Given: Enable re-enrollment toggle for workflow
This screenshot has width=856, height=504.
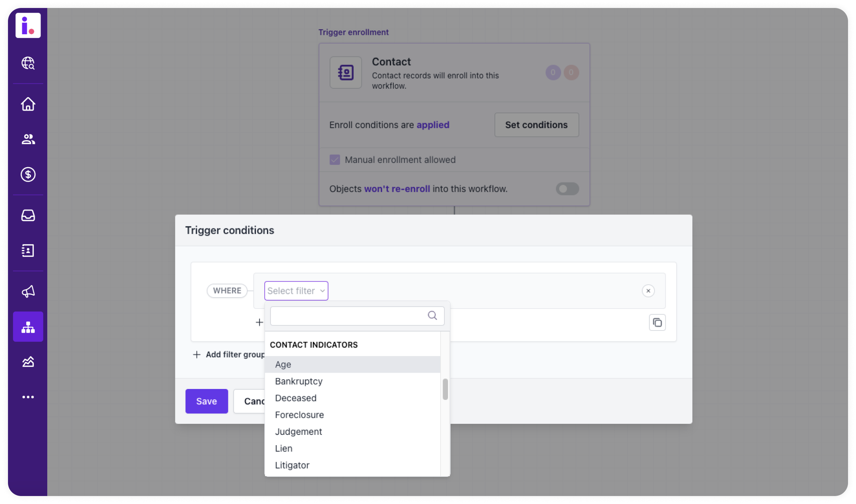Looking at the screenshot, I should click(x=567, y=189).
